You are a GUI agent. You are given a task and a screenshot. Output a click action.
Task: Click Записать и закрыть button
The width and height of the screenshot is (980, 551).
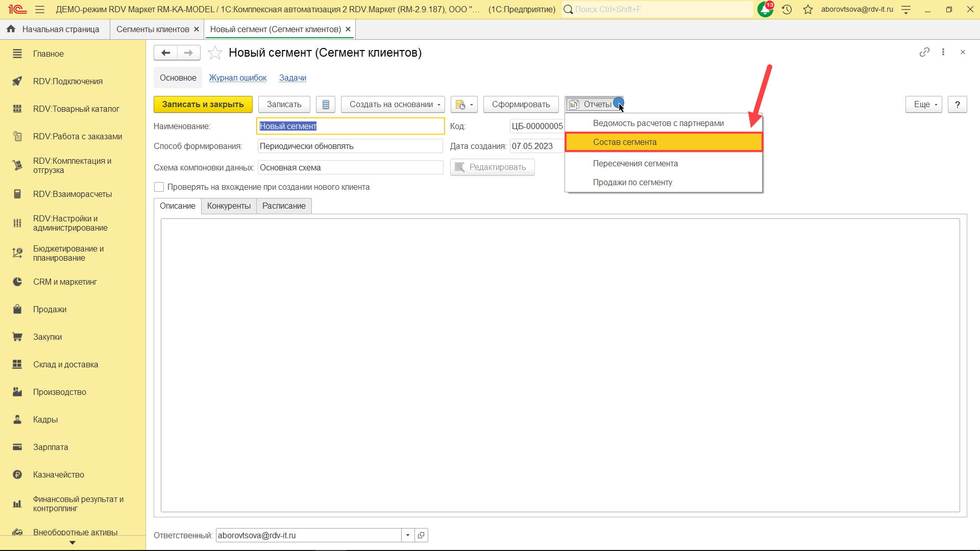203,105
